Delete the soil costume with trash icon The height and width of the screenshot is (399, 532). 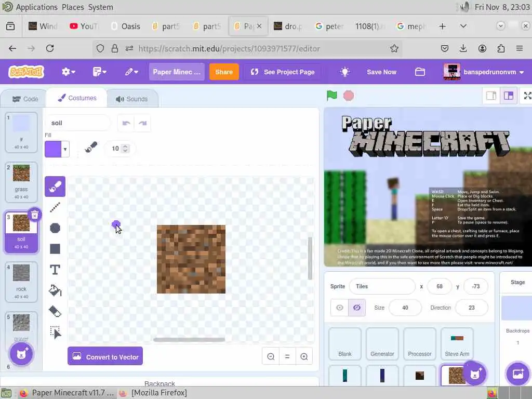[x=35, y=215]
